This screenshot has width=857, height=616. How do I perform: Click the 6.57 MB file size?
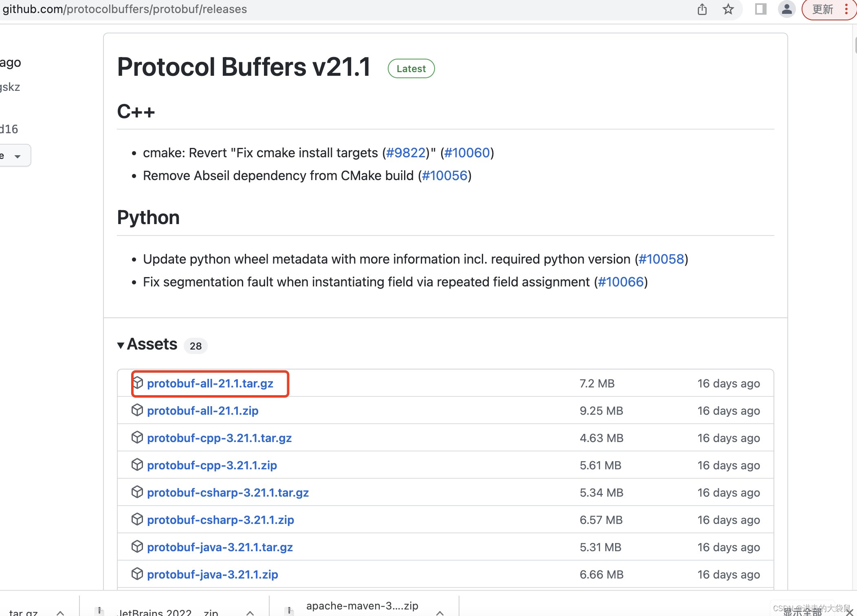[x=601, y=520]
